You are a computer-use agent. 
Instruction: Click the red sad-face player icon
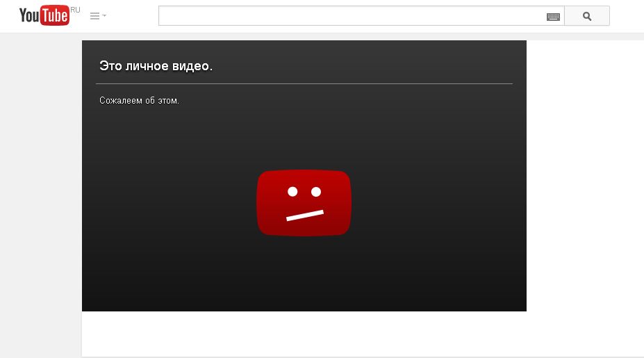304,202
